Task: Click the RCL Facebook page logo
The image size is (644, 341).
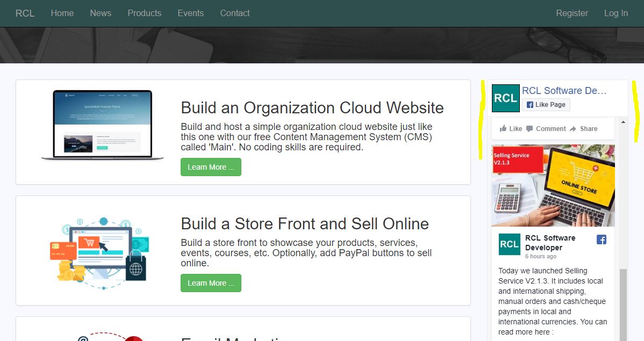Action: click(x=506, y=98)
